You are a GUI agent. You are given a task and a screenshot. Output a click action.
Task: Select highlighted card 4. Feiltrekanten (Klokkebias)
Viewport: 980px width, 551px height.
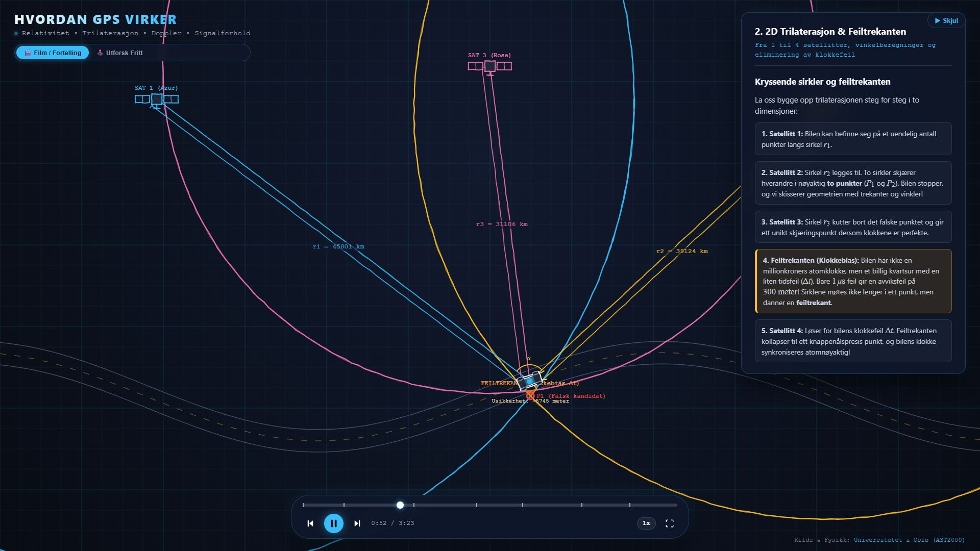tap(853, 281)
